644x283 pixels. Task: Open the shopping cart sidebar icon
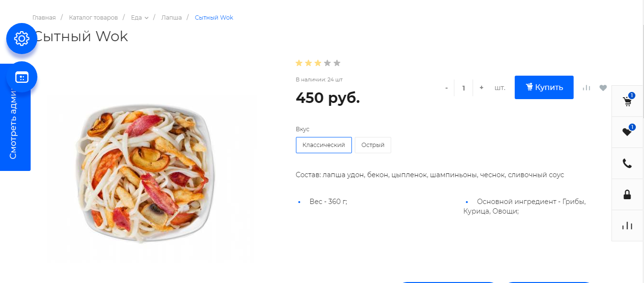click(627, 101)
